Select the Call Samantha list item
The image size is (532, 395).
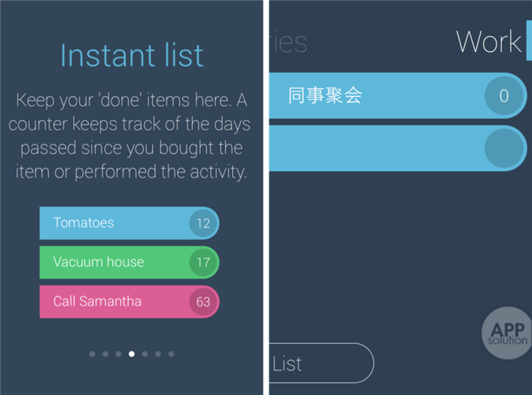pos(111,301)
